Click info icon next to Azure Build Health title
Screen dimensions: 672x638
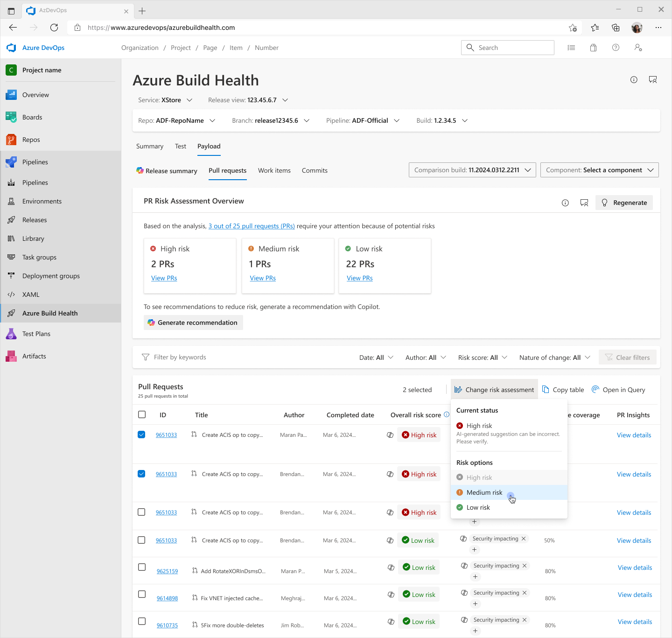634,80
